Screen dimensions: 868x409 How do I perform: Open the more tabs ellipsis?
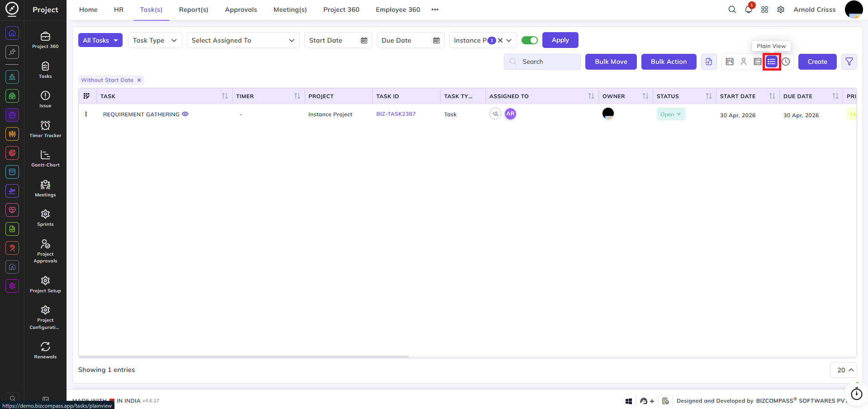tap(435, 10)
